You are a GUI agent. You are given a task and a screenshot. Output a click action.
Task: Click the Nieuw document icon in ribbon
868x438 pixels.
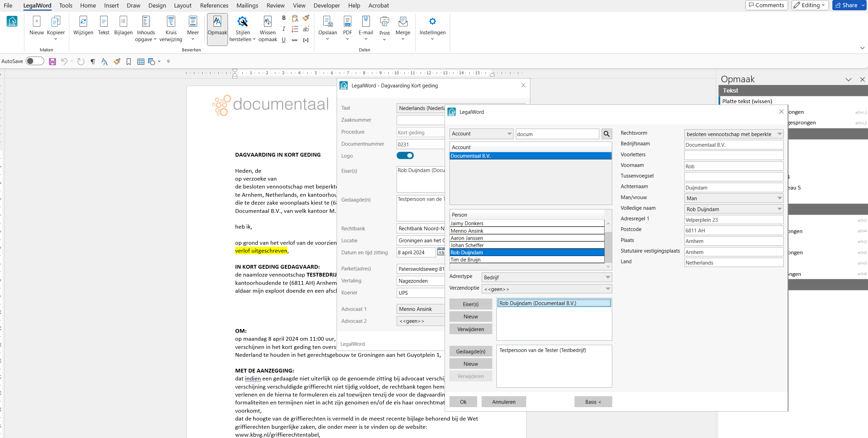coord(36,26)
